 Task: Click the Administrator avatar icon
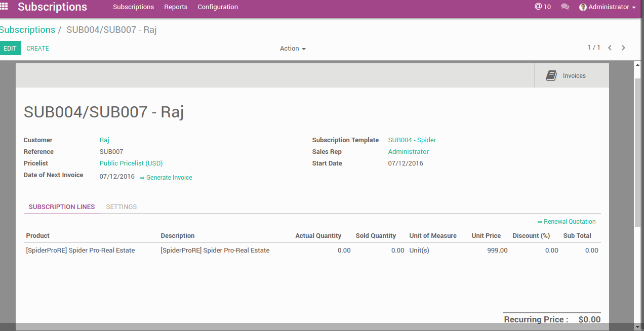(583, 7)
